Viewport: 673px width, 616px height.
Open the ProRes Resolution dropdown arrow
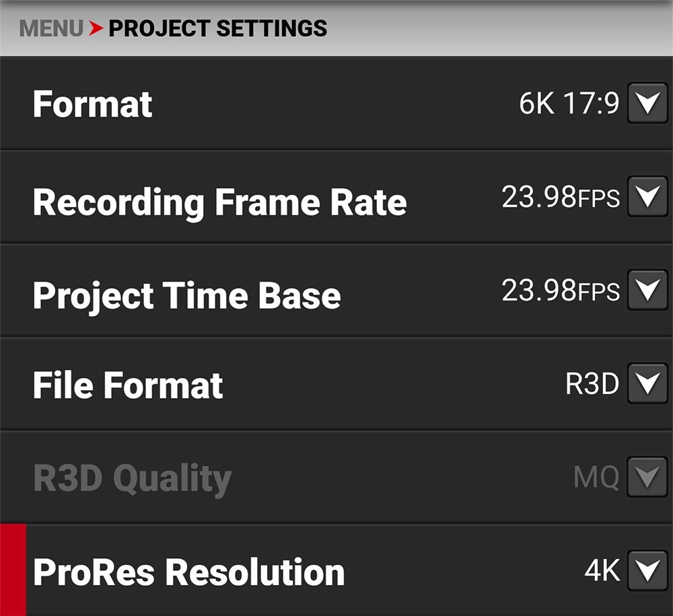(x=647, y=571)
